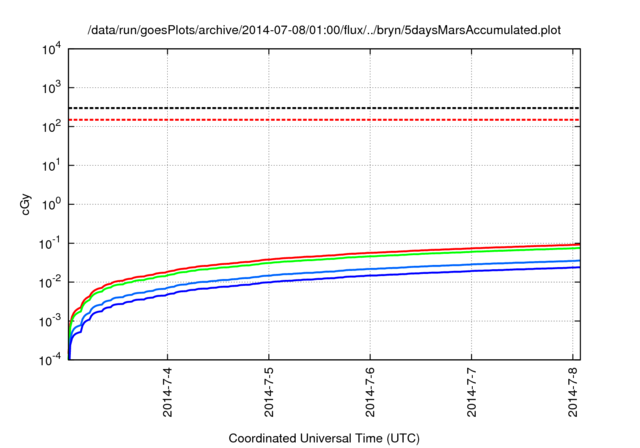Click the black dashed threshold line
The width and height of the screenshot is (640, 448).
tap(324, 108)
